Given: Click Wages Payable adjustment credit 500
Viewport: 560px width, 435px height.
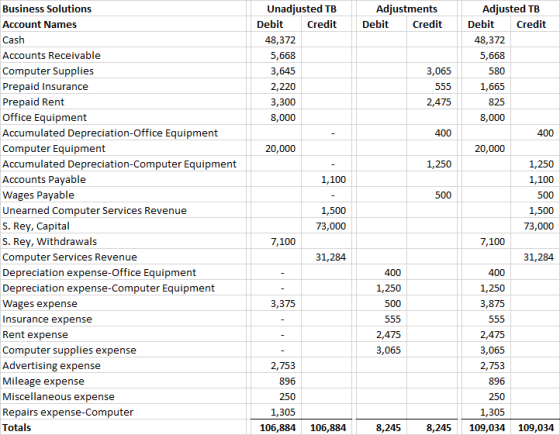Looking at the screenshot, I should click(x=443, y=195).
